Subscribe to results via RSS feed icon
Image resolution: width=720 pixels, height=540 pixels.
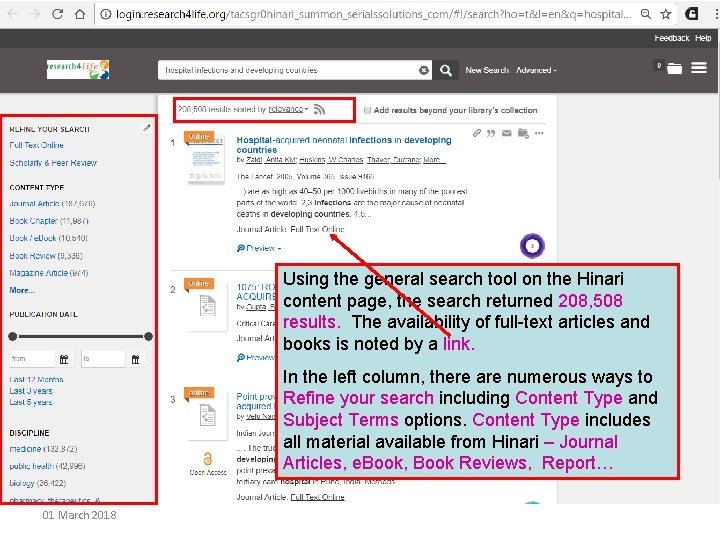pyautogui.click(x=320, y=109)
